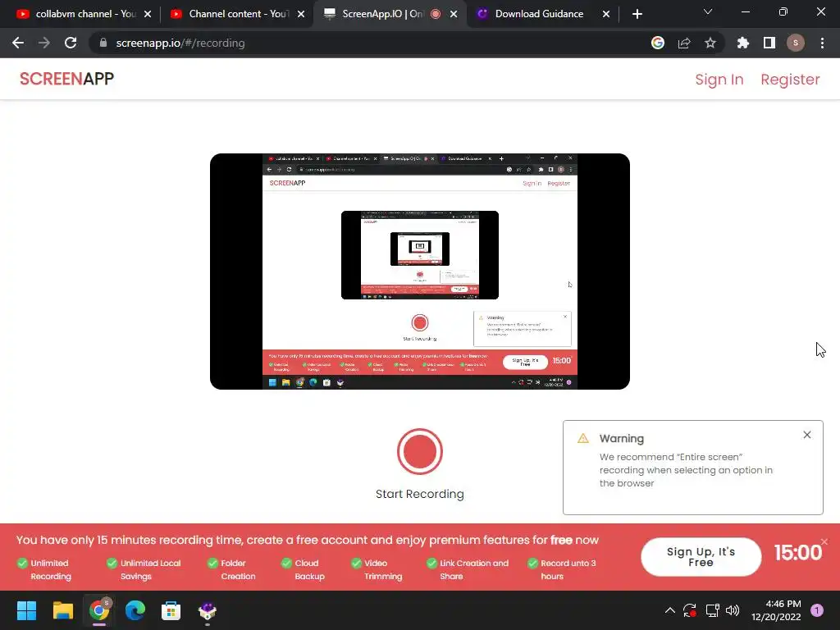Open the Register link
Viewport: 840px width, 630px height.
[790, 80]
